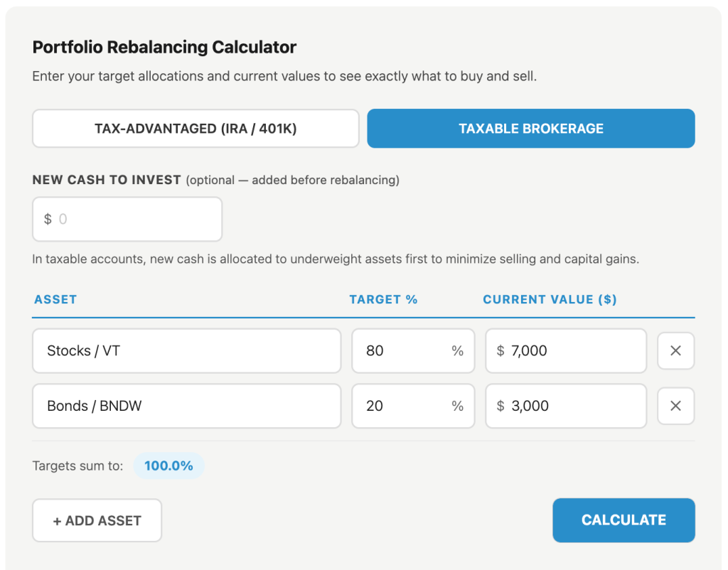Remove the Bonds / BNDW asset row
Image resolution: width=728 pixels, height=570 pixels.
pyautogui.click(x=675, y=406)
